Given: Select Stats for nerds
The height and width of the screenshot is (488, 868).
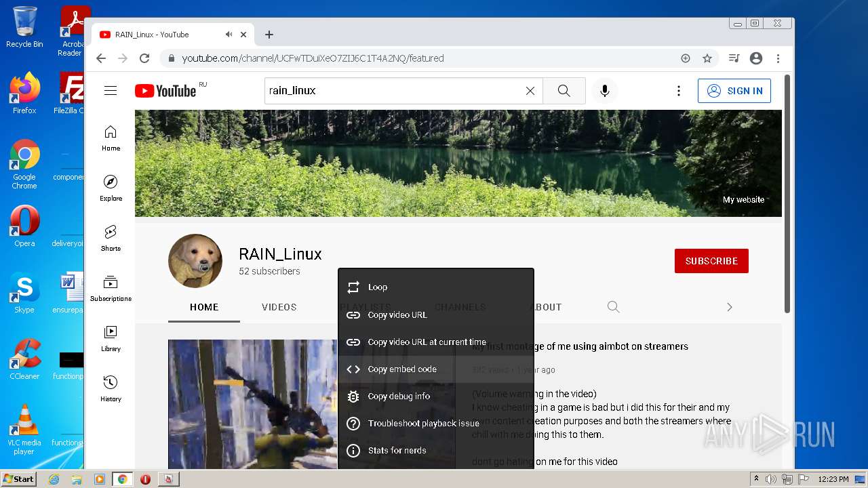Looking at the screenshot, I should [436, 451].
